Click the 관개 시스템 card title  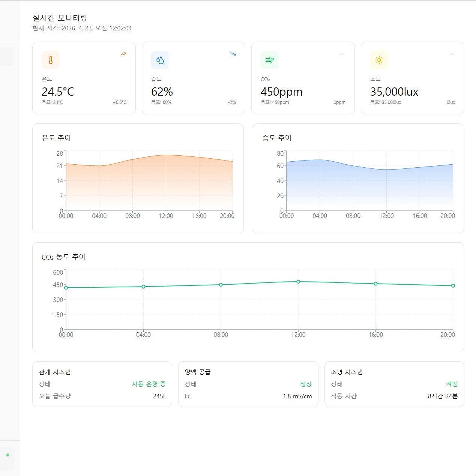pyautogui.click(x=55, y=372)
